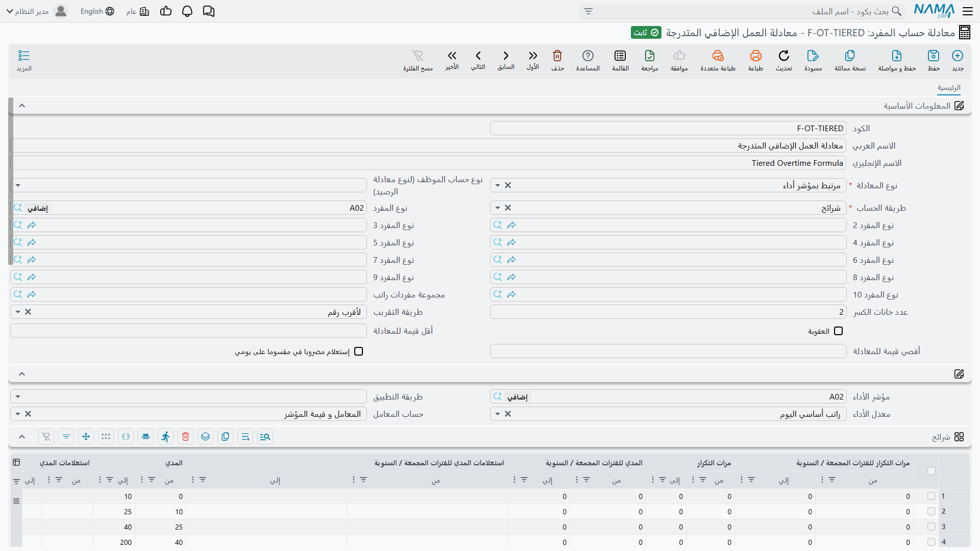Save the record with حفظ icon
The image size is (980, 551).
click(x=934, y=56)
